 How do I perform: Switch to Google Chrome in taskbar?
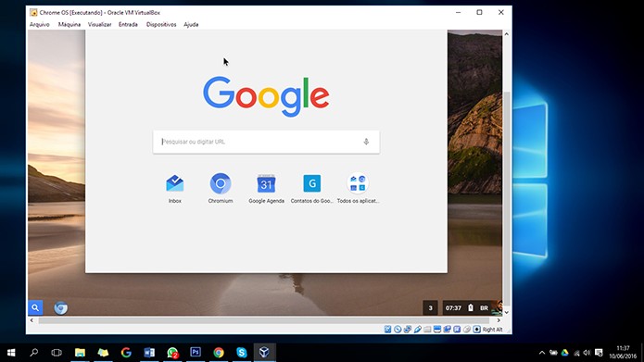(x=219, y=353)
